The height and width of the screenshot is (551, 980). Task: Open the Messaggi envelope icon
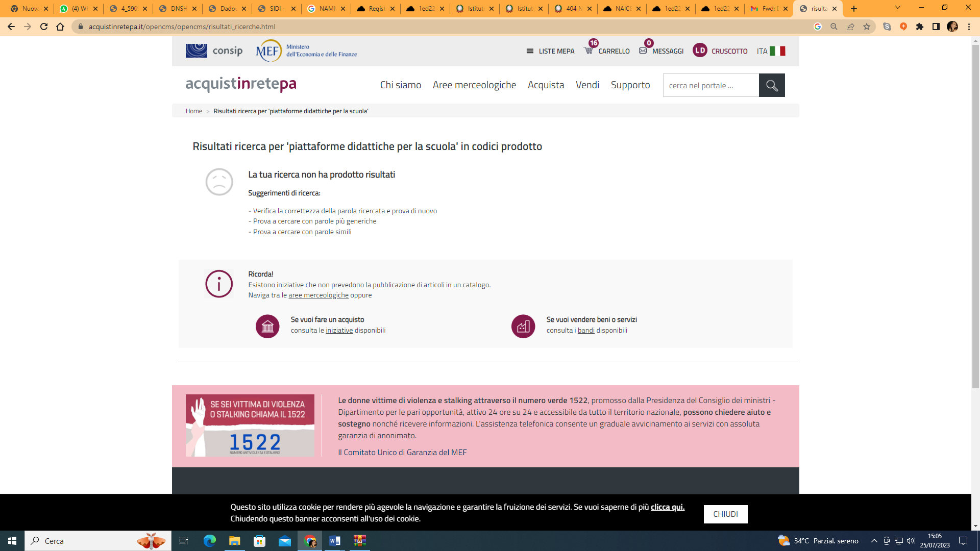point(643,51)
